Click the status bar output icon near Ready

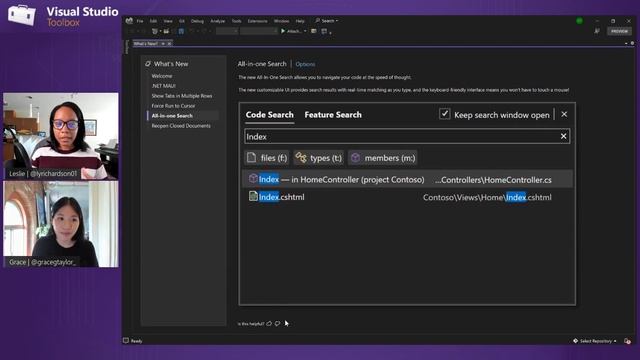[x=126, y=340]
